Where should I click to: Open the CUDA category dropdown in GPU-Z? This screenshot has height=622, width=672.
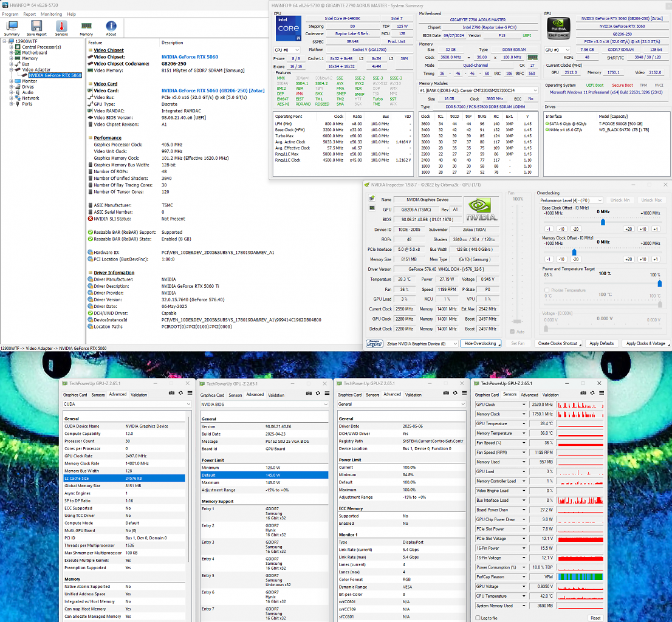[x=126, y=404]
